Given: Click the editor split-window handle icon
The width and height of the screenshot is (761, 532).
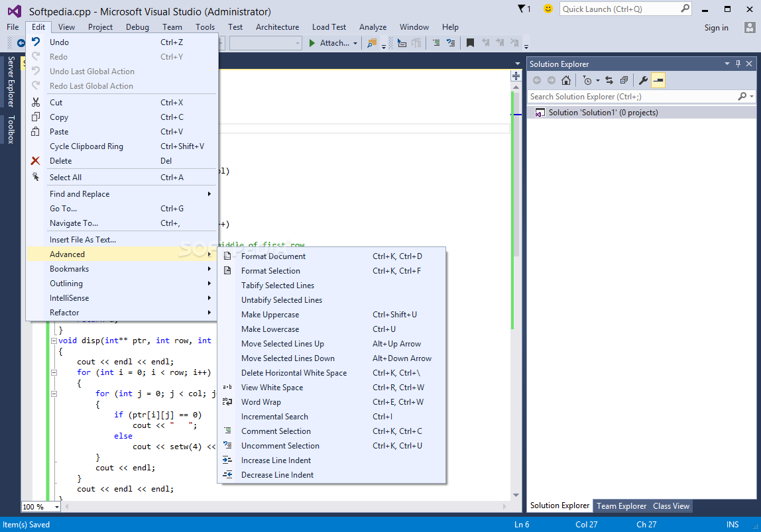Looking at the screenshot, I should [516, 76].
